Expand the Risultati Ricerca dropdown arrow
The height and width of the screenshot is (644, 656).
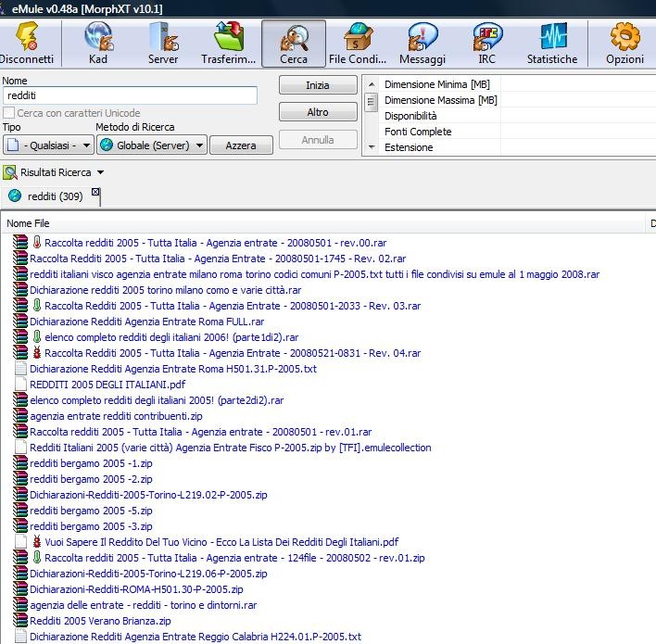point(100,172)
